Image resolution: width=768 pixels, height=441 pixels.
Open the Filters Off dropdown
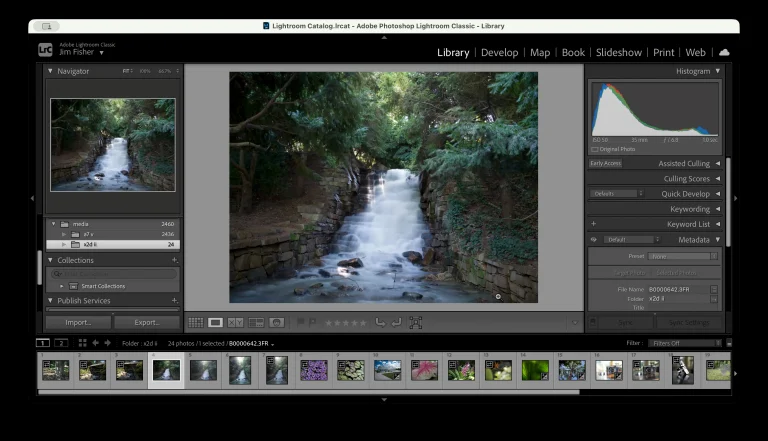point(684,343)
